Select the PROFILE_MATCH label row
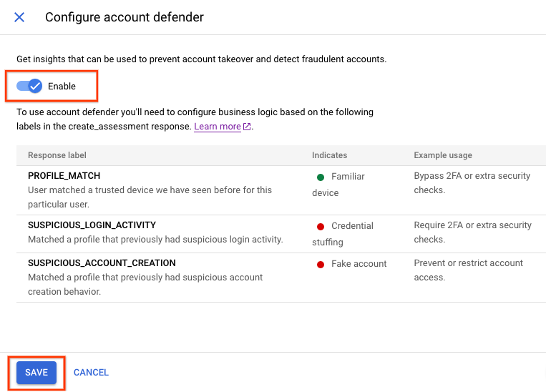 64,176
